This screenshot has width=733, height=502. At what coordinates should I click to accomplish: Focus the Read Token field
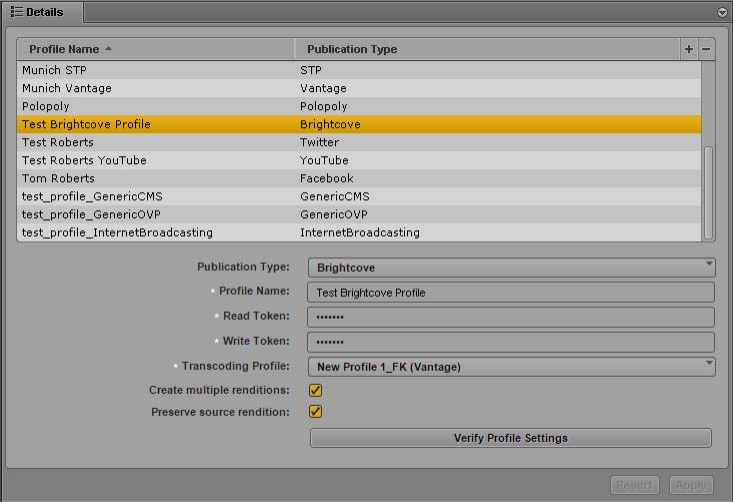pos(512,317)
